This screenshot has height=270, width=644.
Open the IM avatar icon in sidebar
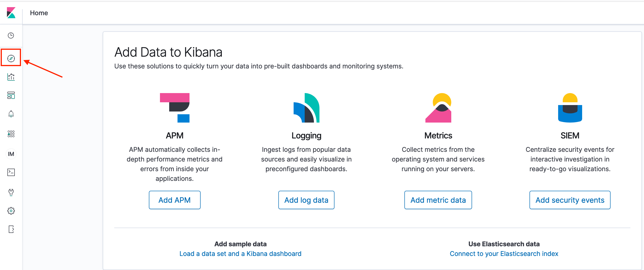coord(11,154)
